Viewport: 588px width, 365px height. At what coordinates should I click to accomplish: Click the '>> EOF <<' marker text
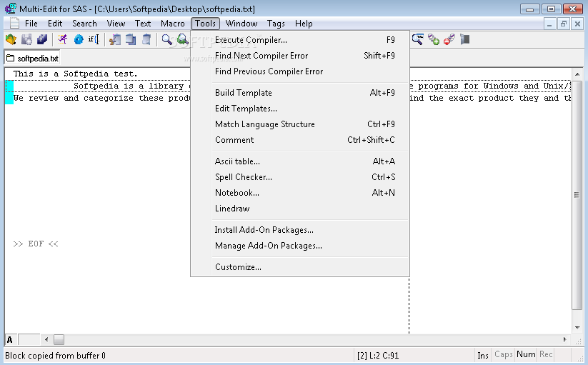click(36, 244)
